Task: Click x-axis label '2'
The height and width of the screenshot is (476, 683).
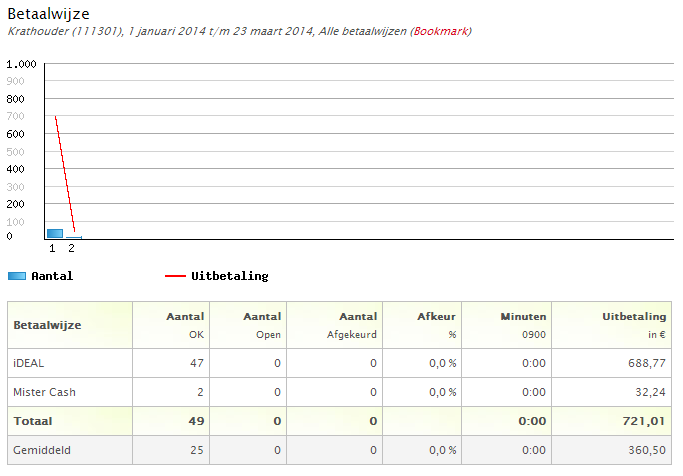Action: click(x=71, y=249)
